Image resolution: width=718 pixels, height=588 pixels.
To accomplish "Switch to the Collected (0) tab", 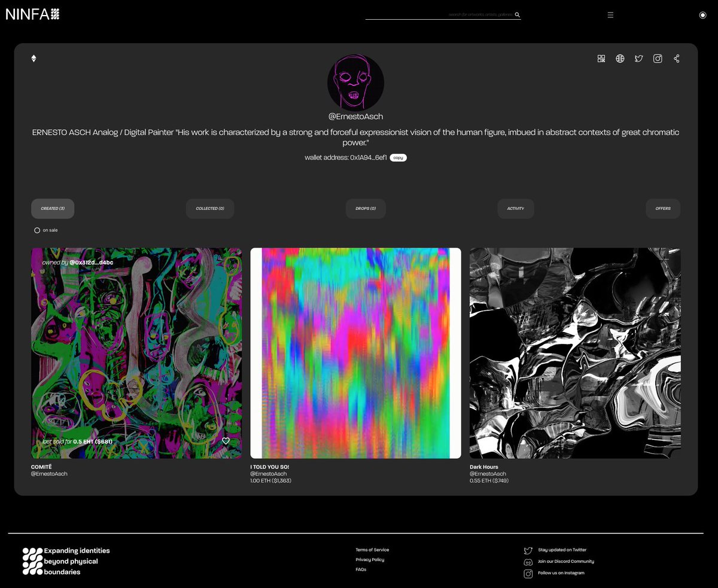I will point(210,209).
